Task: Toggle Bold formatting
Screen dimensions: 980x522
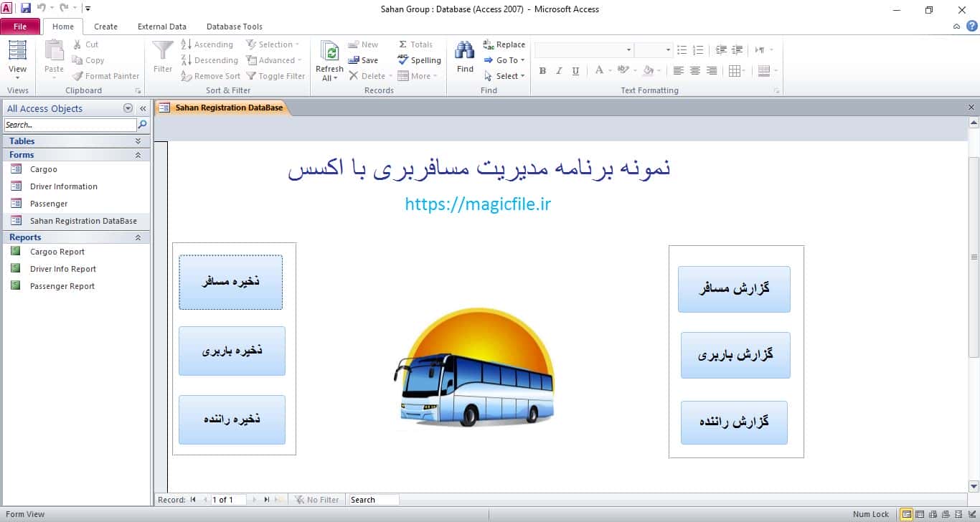Action: tap(542, 71)
